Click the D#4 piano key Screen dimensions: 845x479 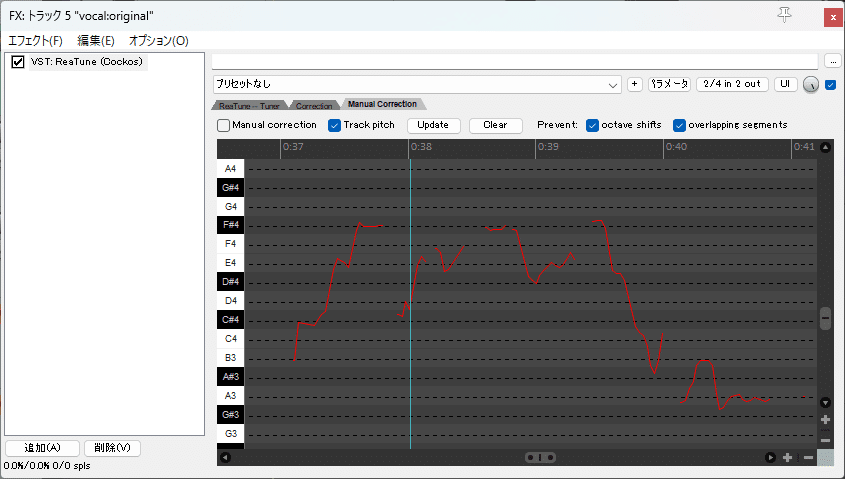[230, 281]
